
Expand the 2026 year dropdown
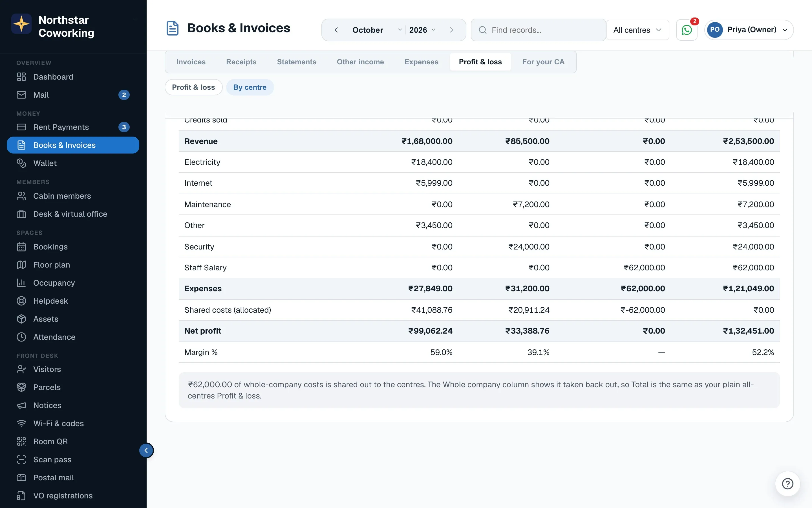coord(422,30)
